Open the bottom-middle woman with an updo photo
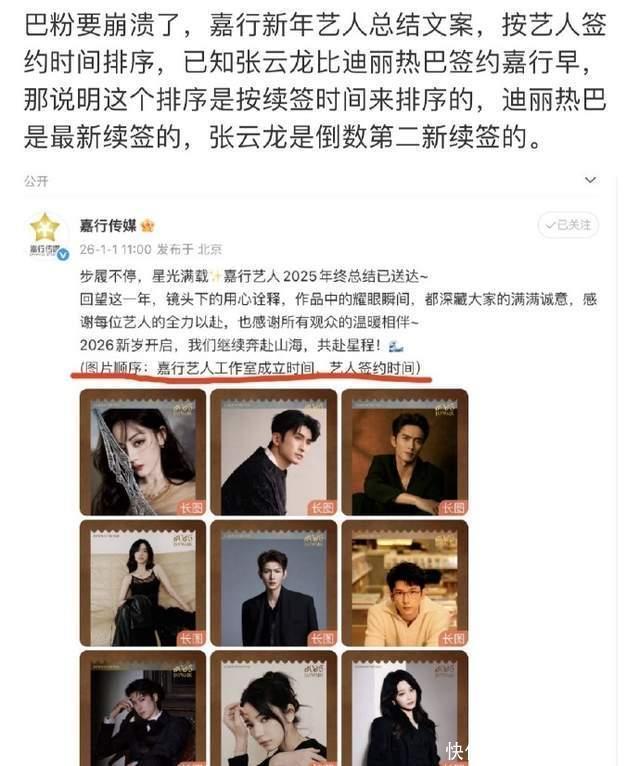The height and width of the screenshot is (766, 640). (274, 708)
